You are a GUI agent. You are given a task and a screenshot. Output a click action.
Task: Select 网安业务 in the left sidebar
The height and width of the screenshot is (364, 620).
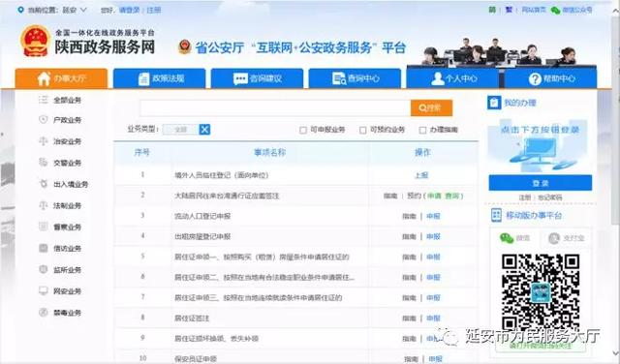[x=67, y=291]
